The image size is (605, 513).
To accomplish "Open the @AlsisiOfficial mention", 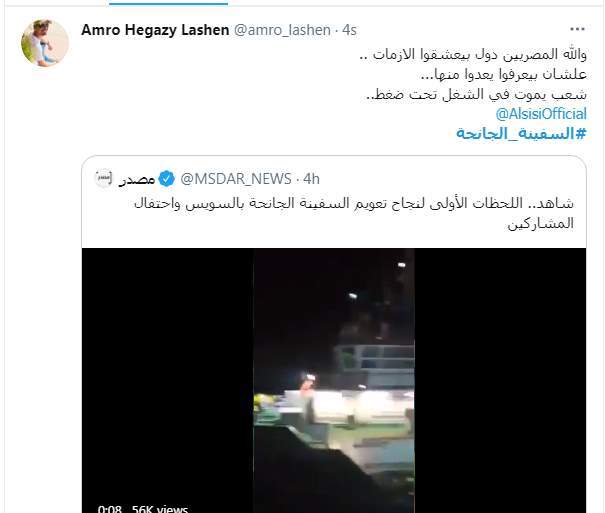I will [541, 114].
